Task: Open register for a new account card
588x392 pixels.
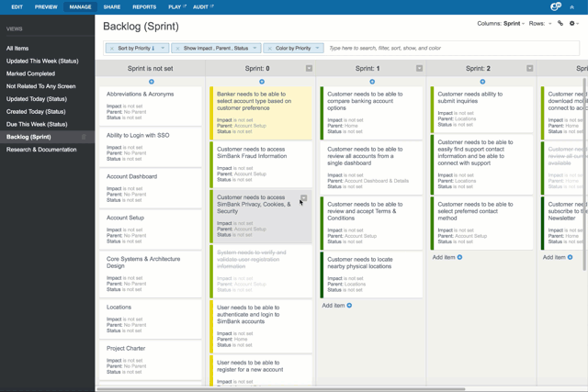Action: click(261, 370)
